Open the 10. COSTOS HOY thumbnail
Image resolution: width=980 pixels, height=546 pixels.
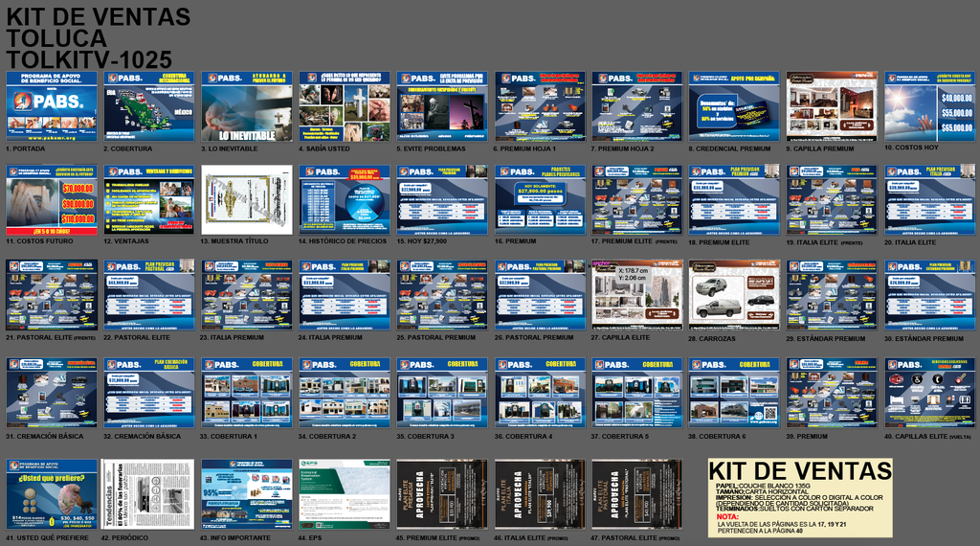tap(929, 106)
